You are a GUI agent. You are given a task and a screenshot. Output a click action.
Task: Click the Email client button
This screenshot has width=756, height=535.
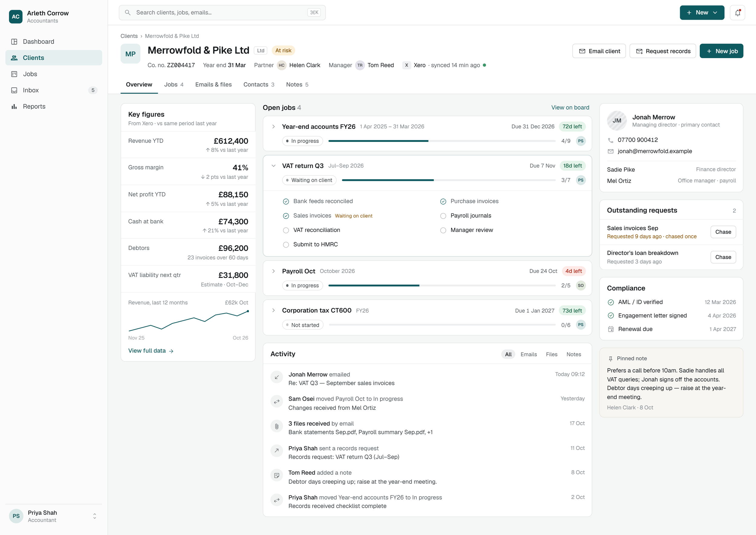(599, 51)
